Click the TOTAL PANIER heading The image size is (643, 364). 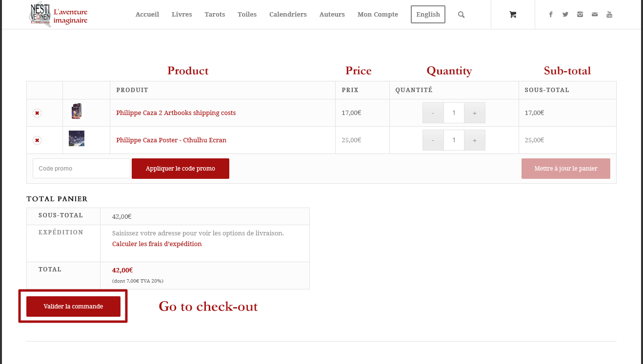57,199
